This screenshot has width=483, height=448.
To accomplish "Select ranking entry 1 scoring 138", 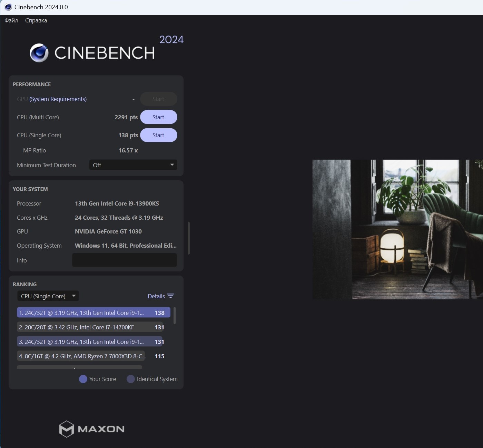I will tap(93, 313).
